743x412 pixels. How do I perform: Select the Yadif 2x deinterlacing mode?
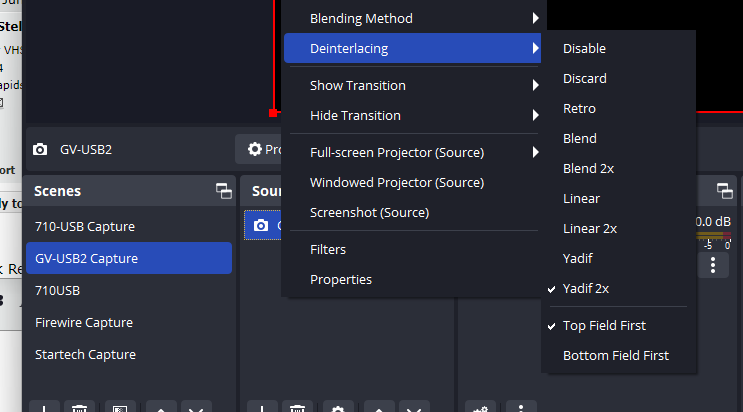tap(585, 288)
